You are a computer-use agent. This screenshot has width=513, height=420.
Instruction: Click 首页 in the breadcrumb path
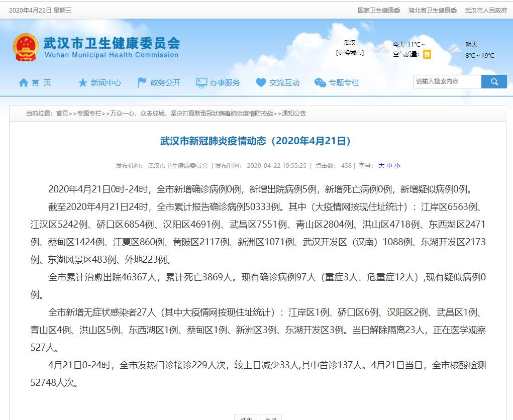[x=62, y=114]
